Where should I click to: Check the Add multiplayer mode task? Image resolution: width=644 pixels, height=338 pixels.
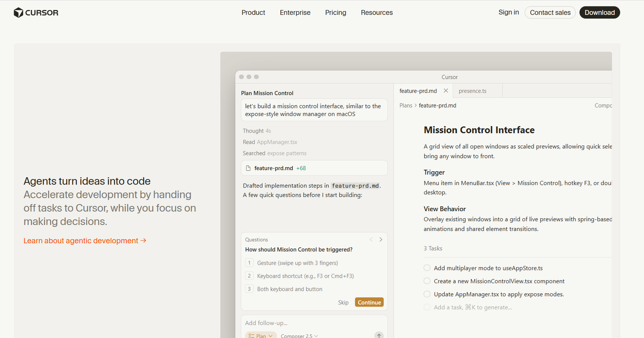pos(427,268)
